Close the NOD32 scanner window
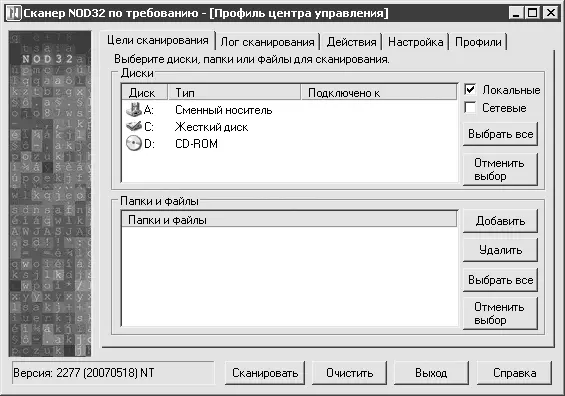Viewport: 565px width, 396px height. click(x=551, y=13)
